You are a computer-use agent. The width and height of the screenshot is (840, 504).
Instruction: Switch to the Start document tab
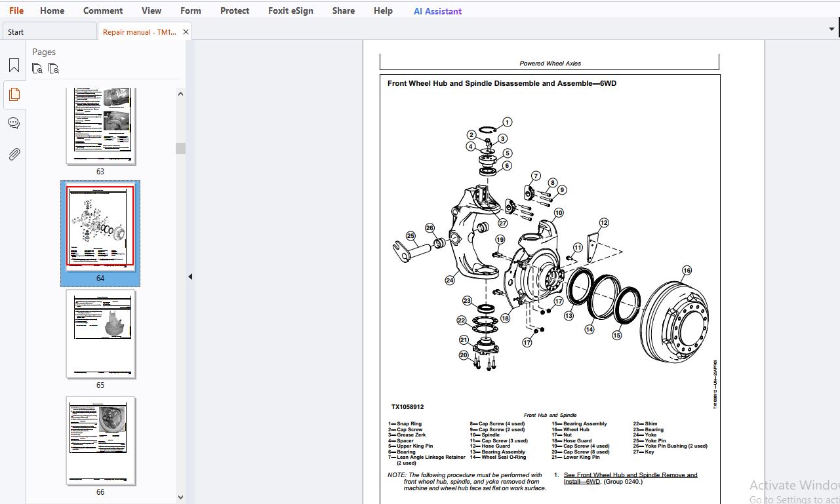point(49,31)
